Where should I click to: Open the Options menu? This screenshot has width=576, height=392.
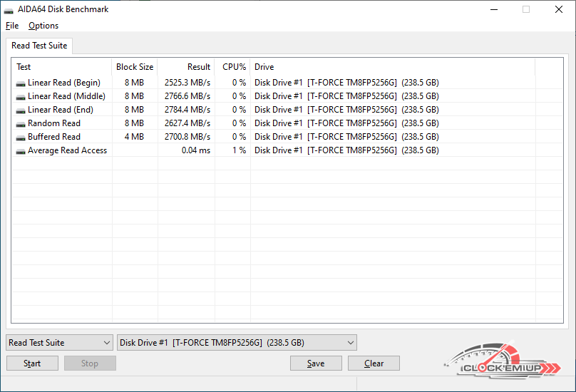tap(43, 26)
